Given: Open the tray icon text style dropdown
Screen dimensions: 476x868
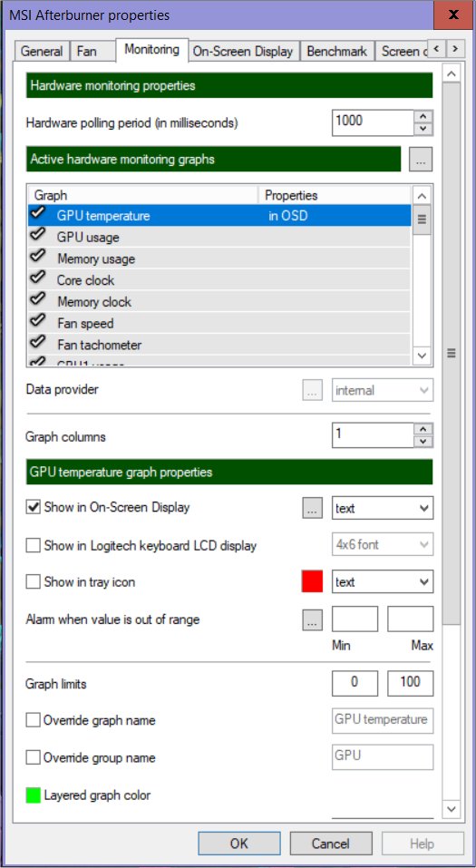Looking at the screenshot, I should pos(383,581).
